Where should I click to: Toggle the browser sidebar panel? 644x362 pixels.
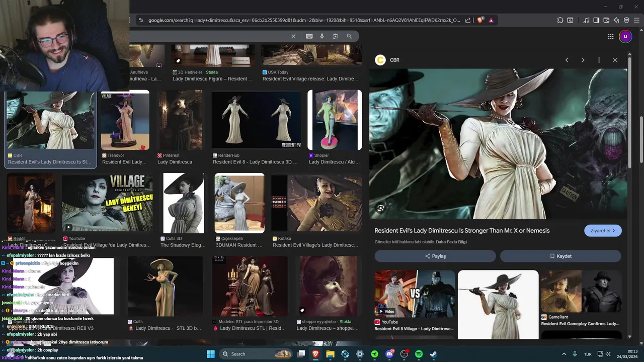(596, 20)
